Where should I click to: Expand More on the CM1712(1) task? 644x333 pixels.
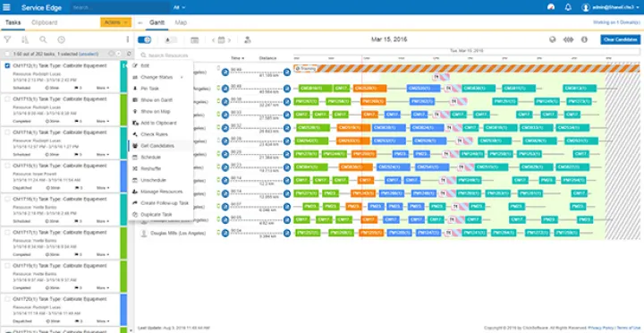(x=103, y=88)
